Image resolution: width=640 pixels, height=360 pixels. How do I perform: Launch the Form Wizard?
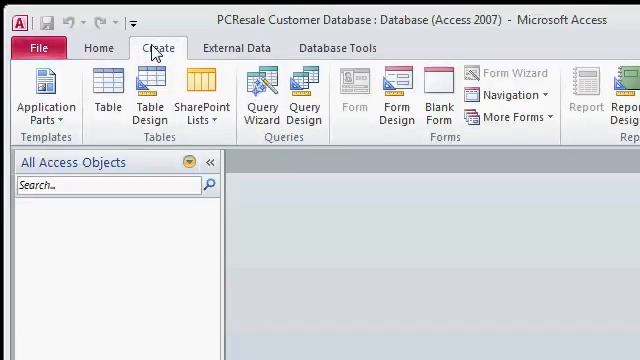click(506, 73)
